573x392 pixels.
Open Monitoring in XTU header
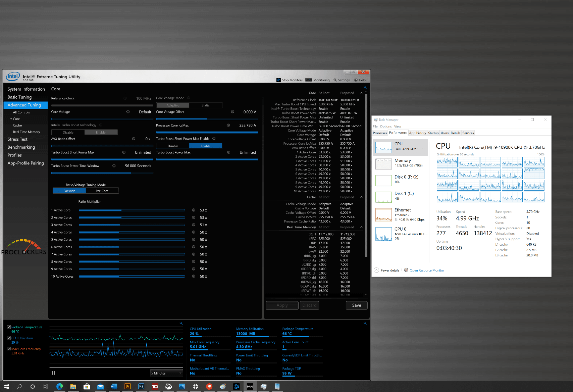pos(318,80)
